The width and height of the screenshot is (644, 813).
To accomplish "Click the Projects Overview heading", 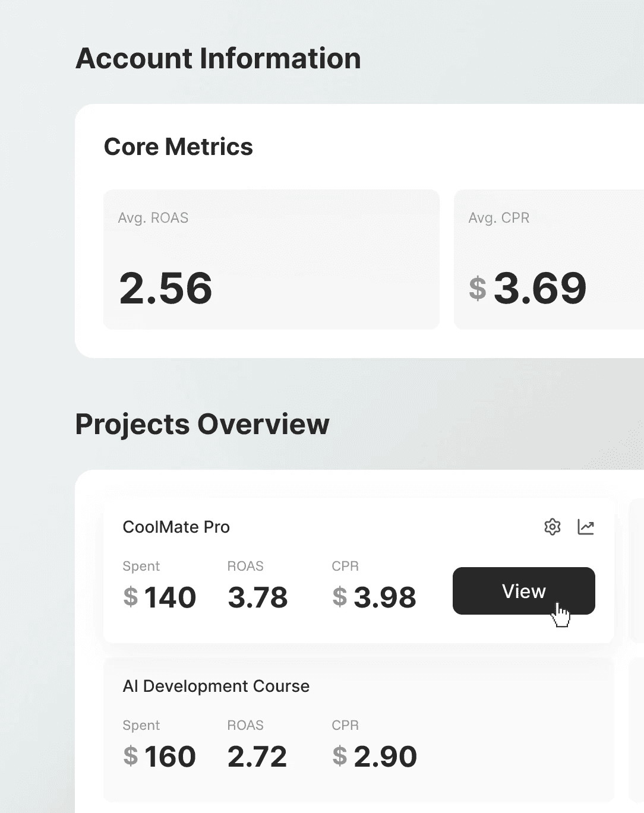I will click(x=202, y=424).
